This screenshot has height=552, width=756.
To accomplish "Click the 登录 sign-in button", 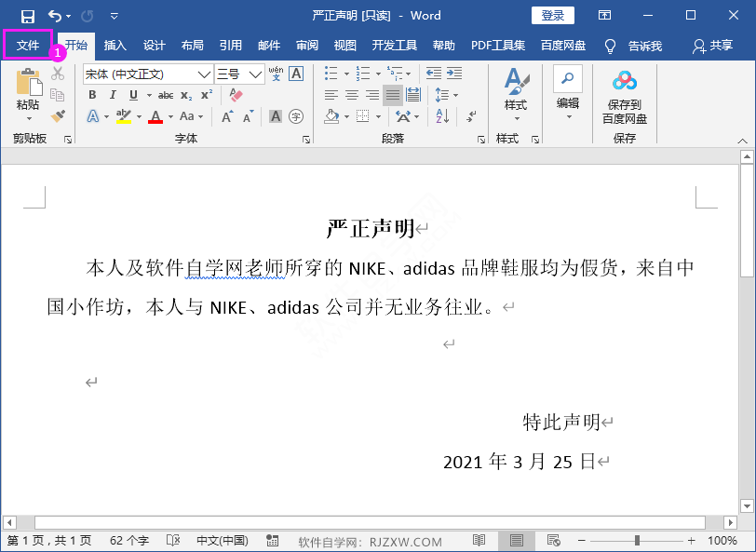I will (552, 15).
